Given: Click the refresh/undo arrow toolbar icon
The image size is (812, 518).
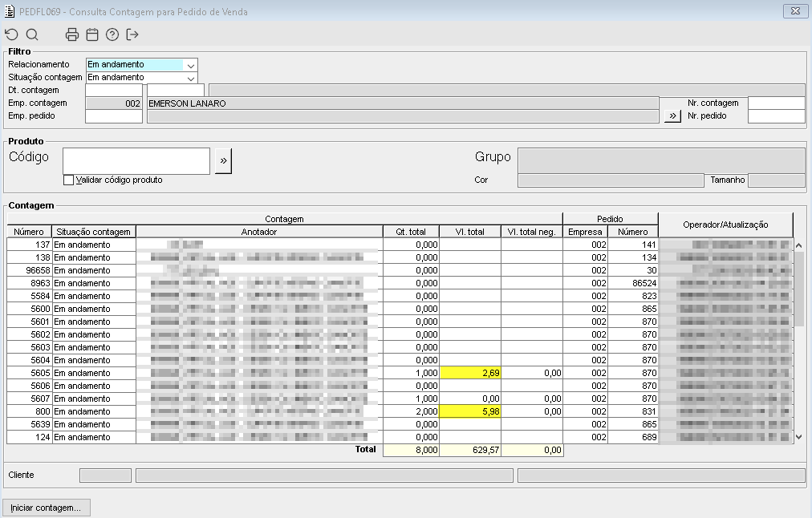Looking at the screenshot, I should tap(11, 34).
